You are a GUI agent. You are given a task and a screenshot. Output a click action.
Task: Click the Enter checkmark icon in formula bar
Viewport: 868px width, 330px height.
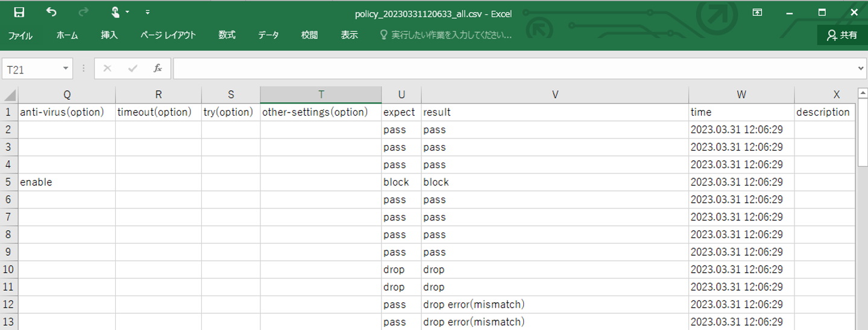pos(133,69)
